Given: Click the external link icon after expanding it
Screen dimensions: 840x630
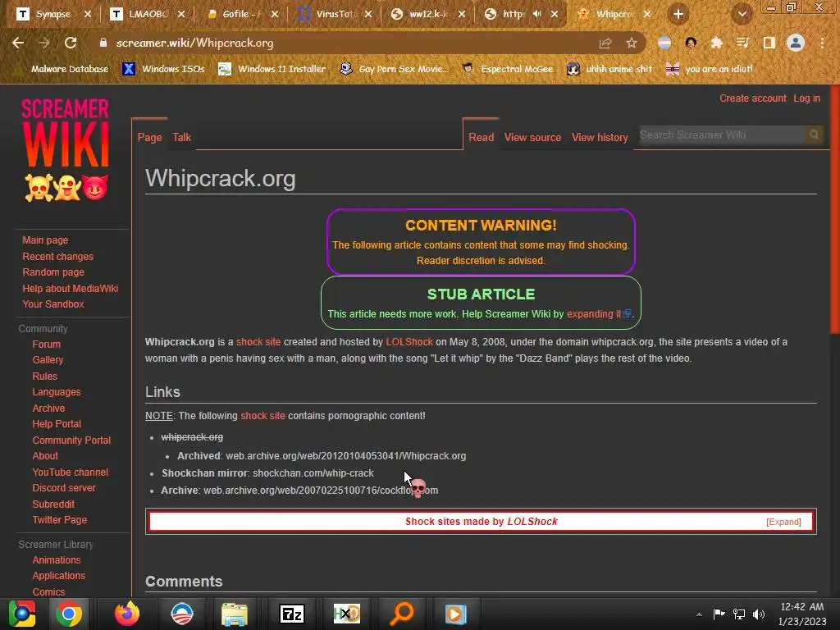Looking at the screenshot, I should pos(626,314).
